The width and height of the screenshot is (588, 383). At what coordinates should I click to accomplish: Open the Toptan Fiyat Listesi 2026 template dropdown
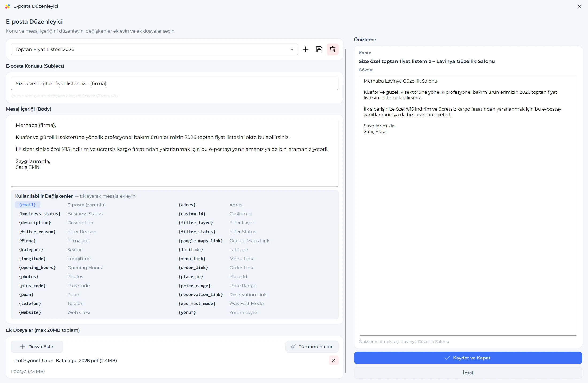click(154, 49)
